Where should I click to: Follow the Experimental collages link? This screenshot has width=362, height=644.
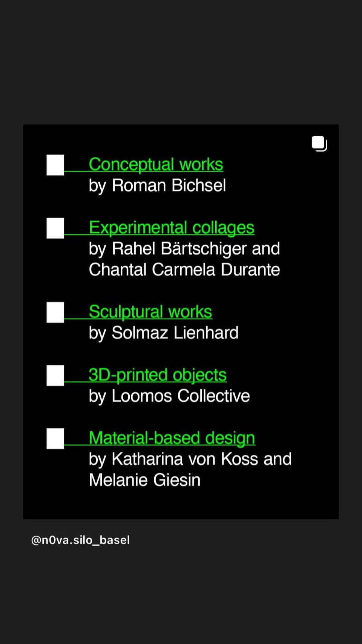click(172, 228)
